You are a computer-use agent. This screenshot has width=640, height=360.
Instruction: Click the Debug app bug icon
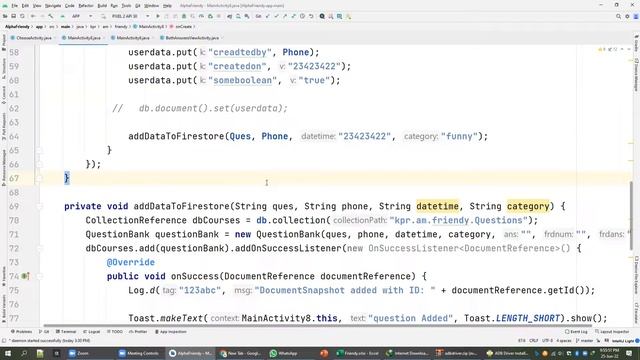(x=184, y=16)
